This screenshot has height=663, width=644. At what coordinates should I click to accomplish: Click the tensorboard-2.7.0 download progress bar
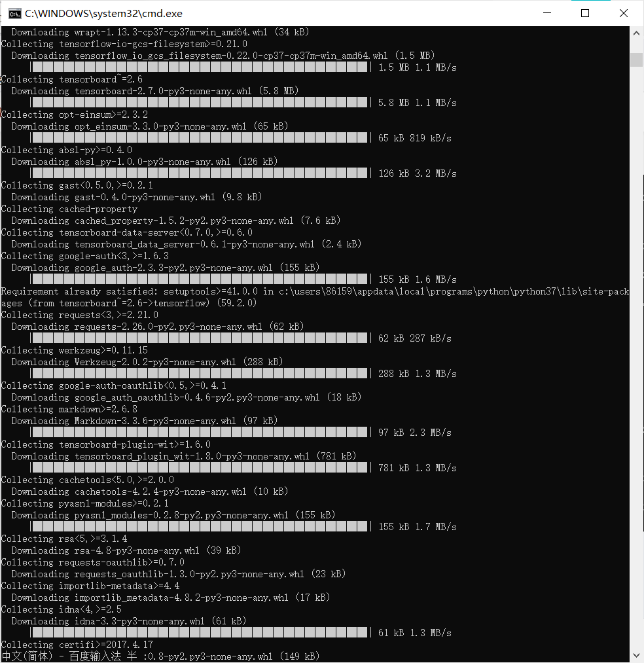point(200,103)
